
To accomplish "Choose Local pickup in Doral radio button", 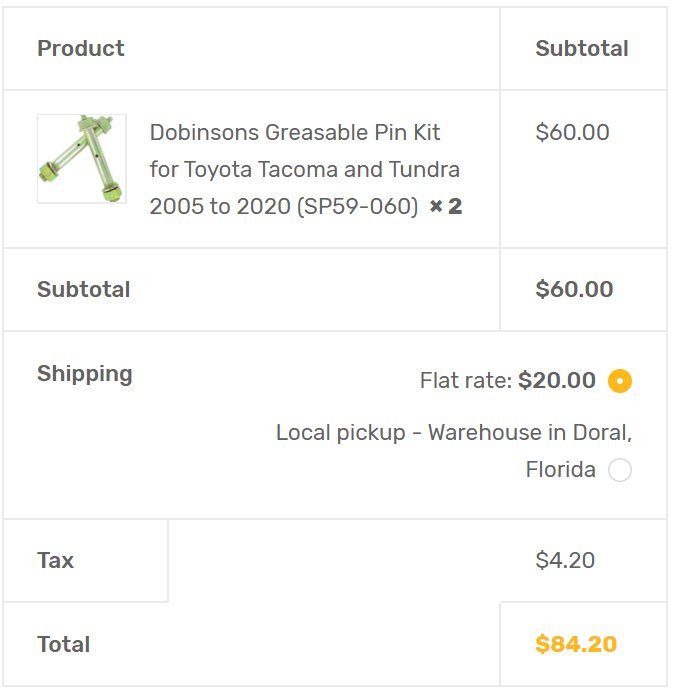I will [x=619, y=470].
